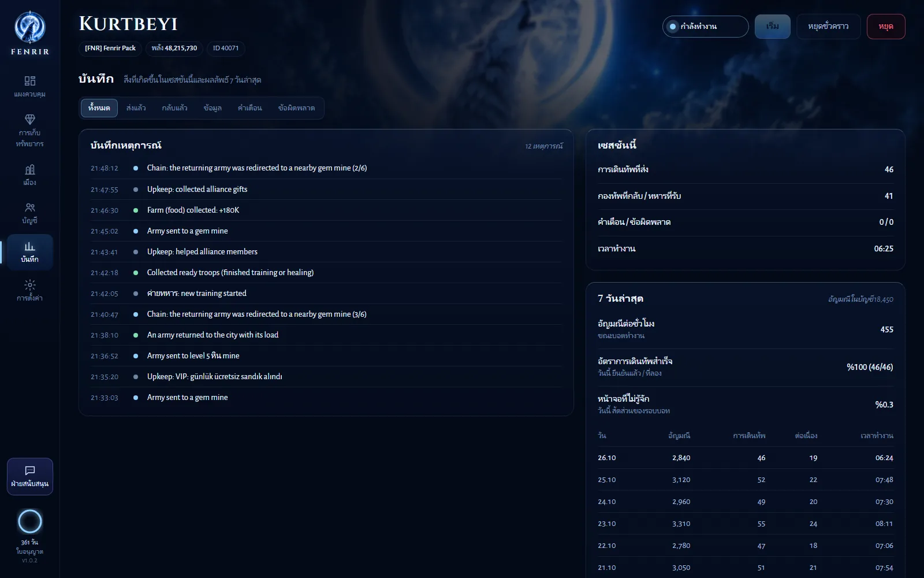Viewport: 924px width, 578px height.
Task: Switch to คำเตือน tab
Action: (x=250, y=108)
